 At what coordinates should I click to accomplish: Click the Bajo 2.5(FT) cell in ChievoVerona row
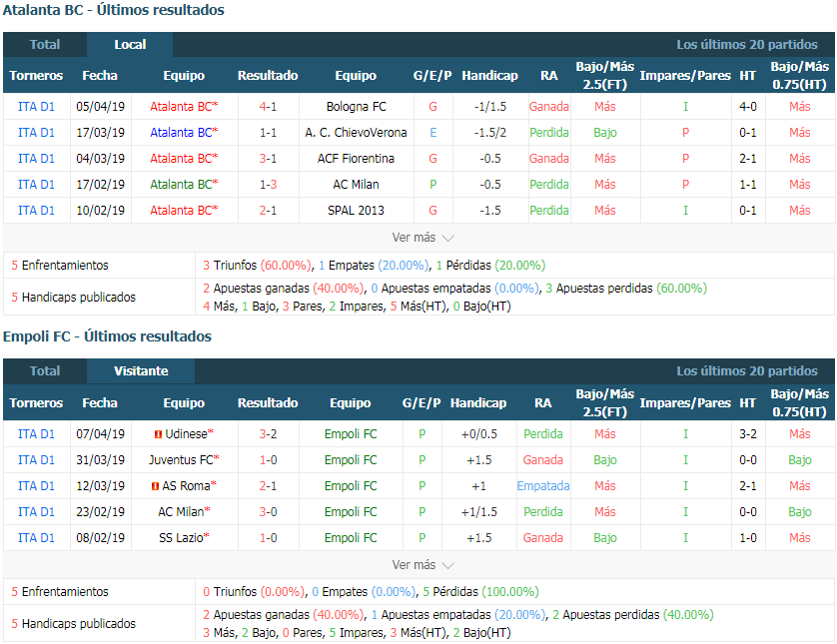605,133
